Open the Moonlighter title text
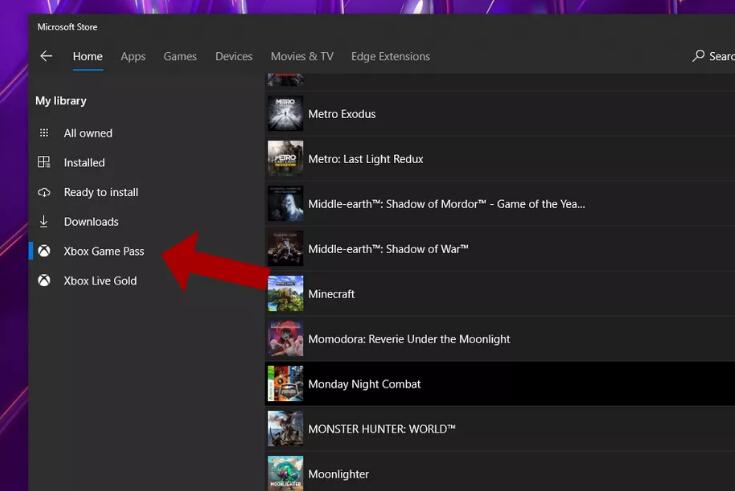Image resolution: width=735 pixels, height=491 pixels. 338,474
